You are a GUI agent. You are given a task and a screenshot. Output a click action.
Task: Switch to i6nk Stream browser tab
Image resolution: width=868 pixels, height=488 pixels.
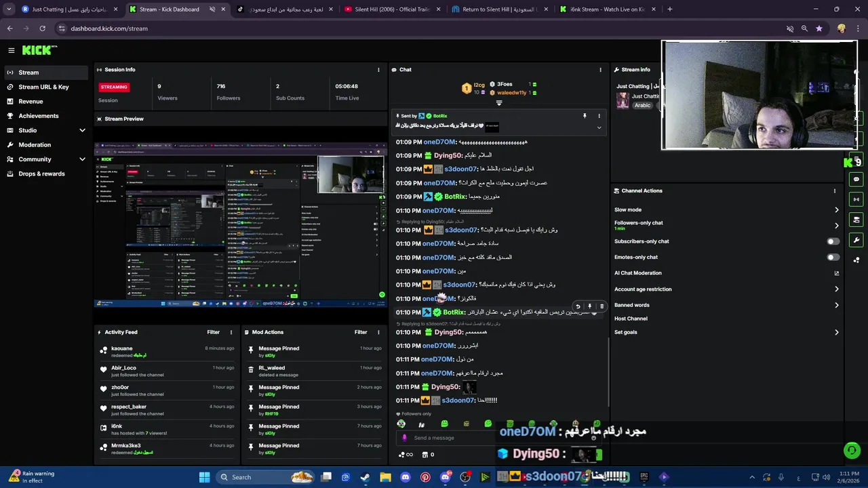[x=607, y=9]
